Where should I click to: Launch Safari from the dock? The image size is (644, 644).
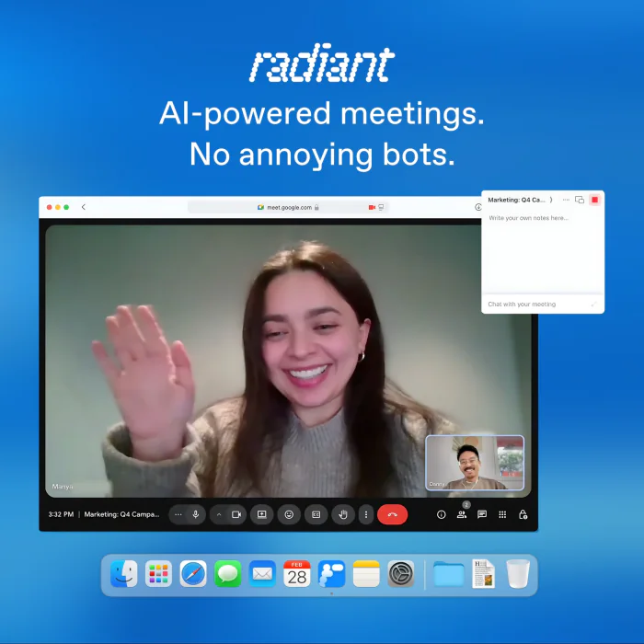(193, 574)
